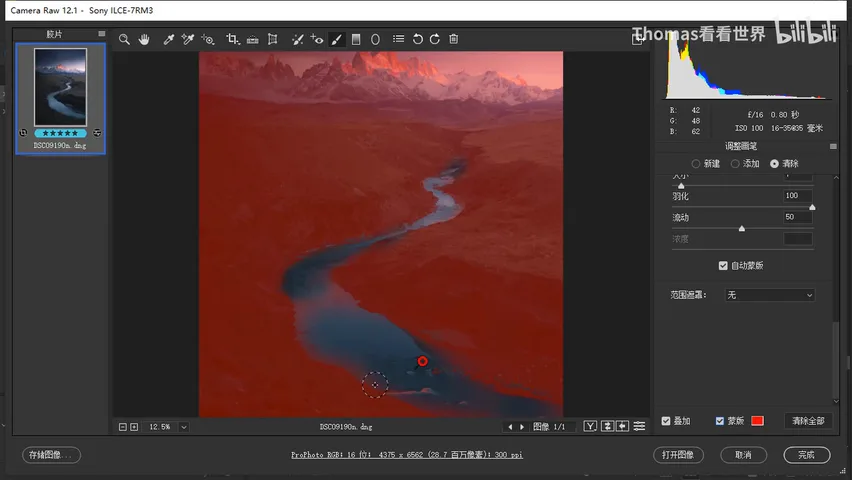Click the 清除全部 button

(809, 421)
